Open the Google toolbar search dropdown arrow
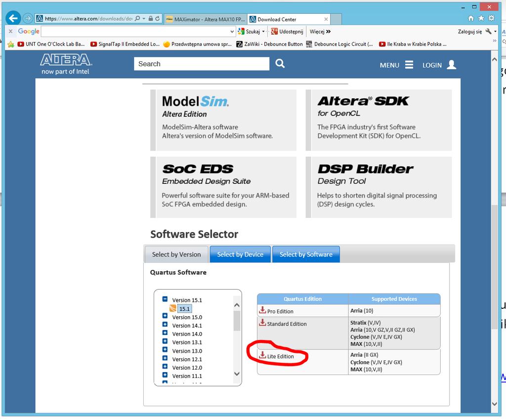The height and width of the screenshot is (420, 506). click(232, 31)
